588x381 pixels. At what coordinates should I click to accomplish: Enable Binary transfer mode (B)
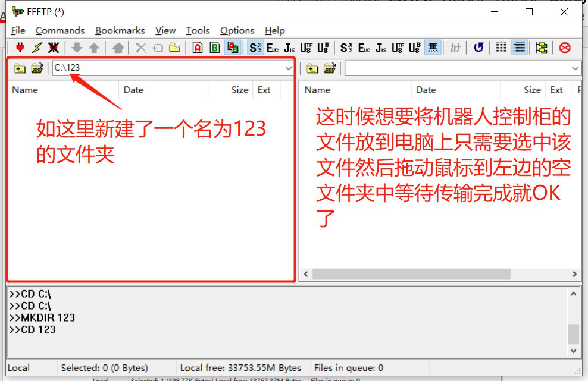coord(214,48)
